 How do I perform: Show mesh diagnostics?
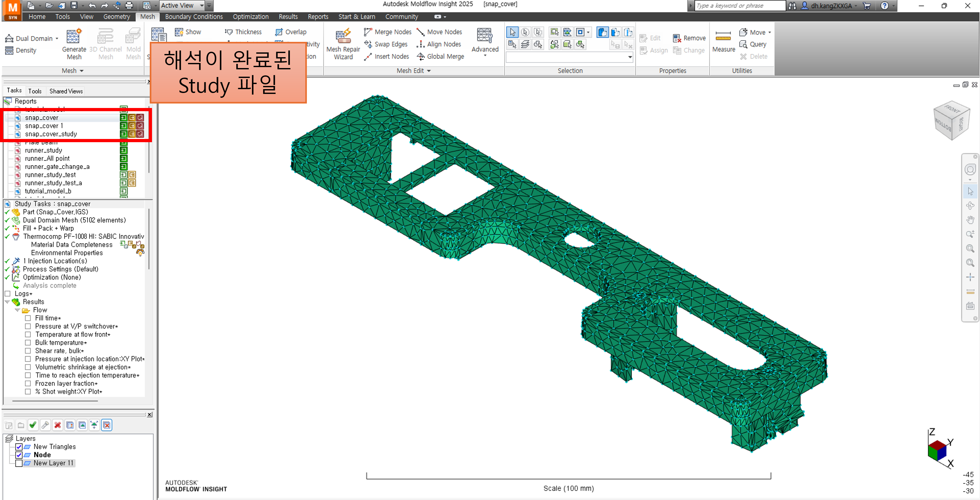188,32
